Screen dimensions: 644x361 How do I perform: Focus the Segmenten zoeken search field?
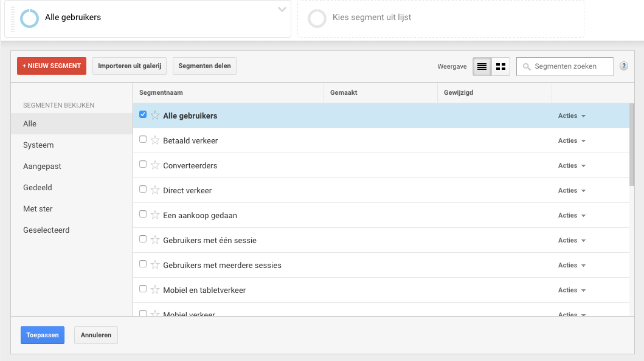click(570, 66)
